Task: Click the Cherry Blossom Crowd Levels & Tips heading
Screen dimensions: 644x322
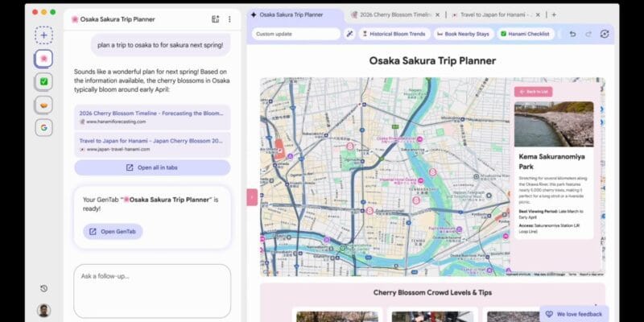Action: click(x=432, y=292)
